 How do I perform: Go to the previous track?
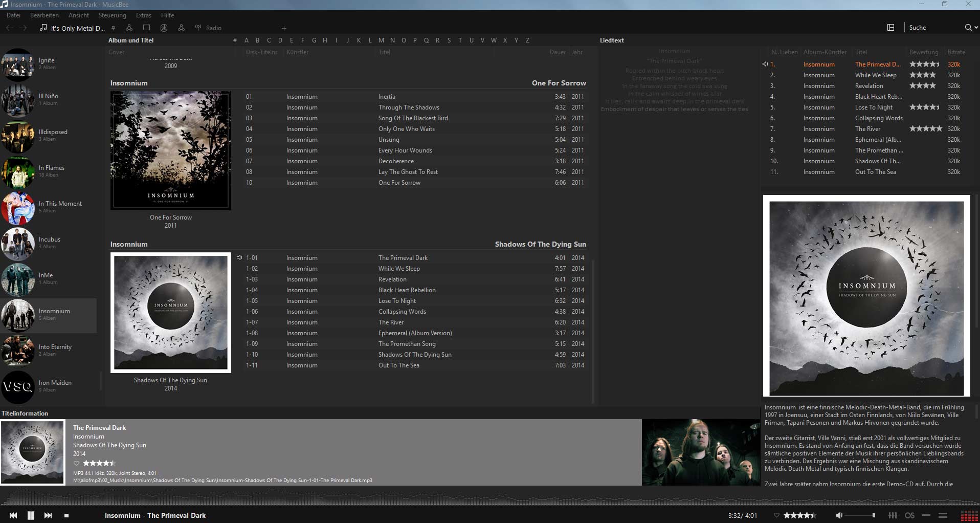click(x=13, y=515)
